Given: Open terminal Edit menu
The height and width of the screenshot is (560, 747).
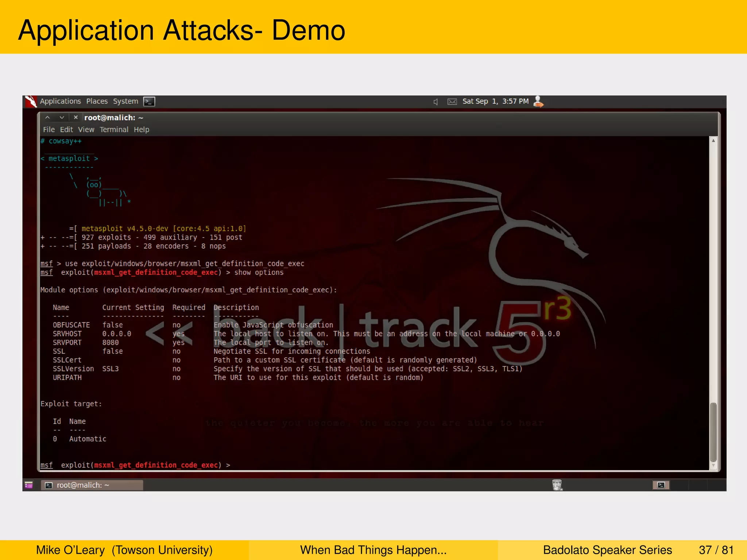Looking at the screenshot, I should (x=66, y=130).
